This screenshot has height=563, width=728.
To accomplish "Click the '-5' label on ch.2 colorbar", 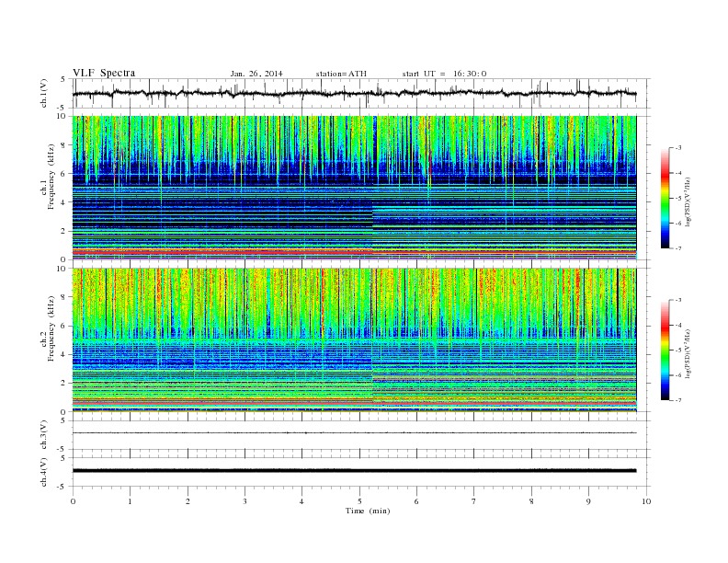I will click(677, 350).
